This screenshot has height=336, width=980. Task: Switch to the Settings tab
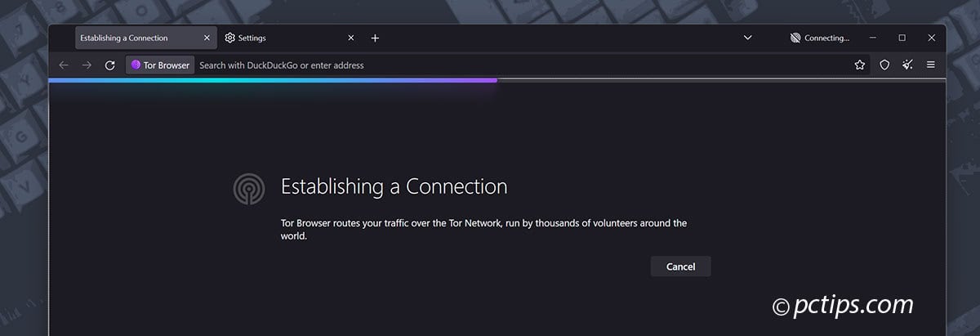point(278,38)
